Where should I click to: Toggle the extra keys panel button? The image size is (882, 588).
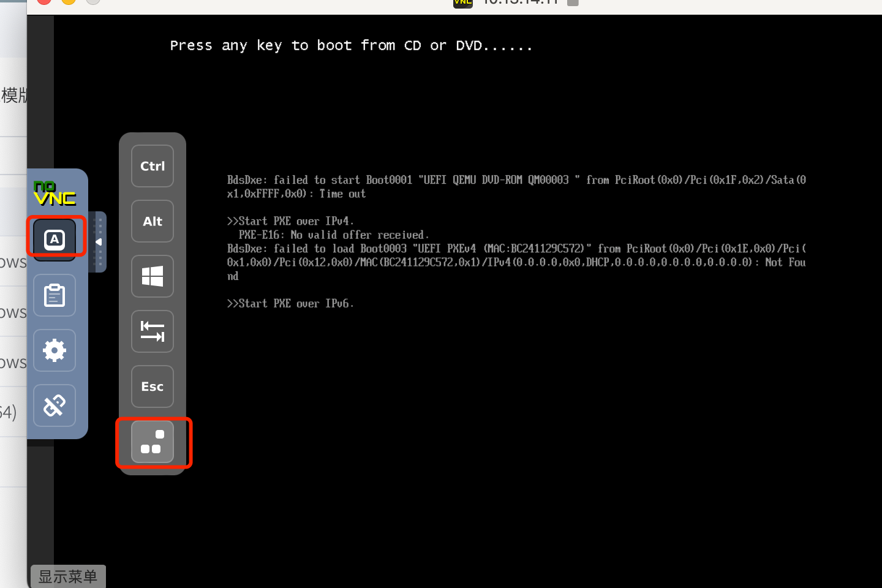coord(55,239)
